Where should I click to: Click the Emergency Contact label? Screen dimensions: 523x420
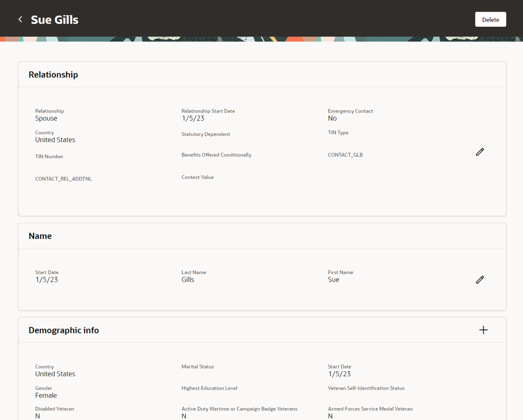(x=350, y=111)
